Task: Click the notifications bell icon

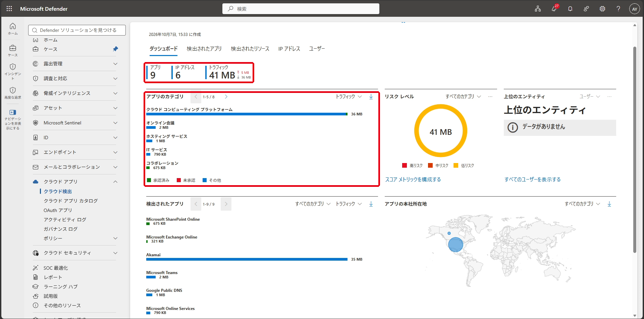Action: click(x=570, y=9)
